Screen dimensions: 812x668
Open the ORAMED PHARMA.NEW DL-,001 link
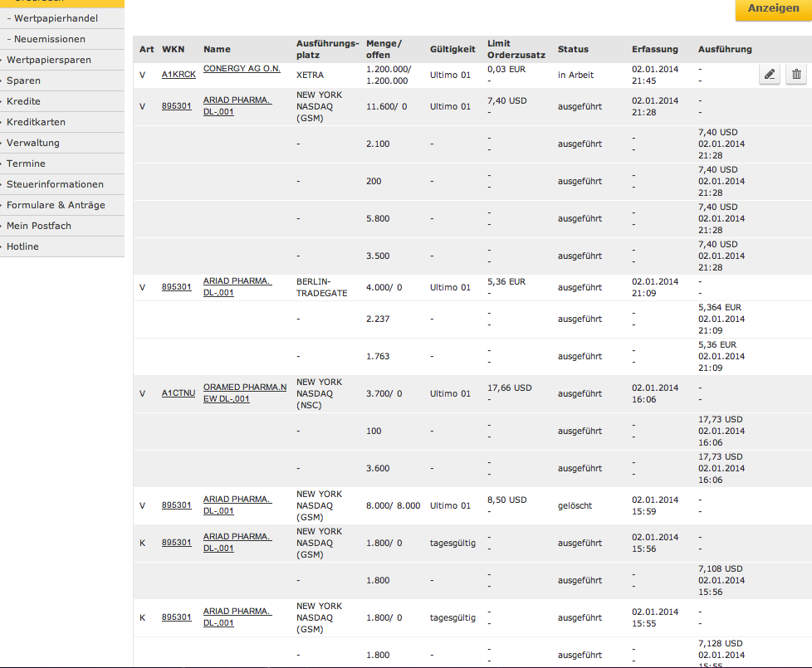pyautogui.click(x=244, y=393)
